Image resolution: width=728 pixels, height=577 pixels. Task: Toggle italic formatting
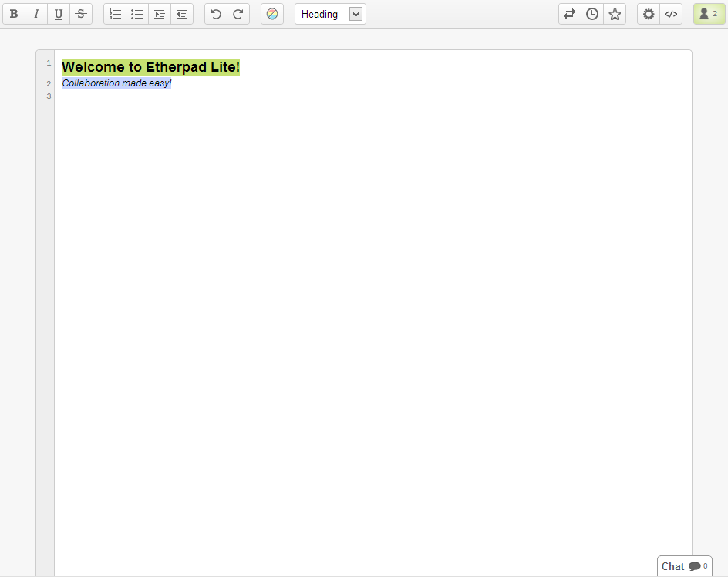tap(36, 14)
